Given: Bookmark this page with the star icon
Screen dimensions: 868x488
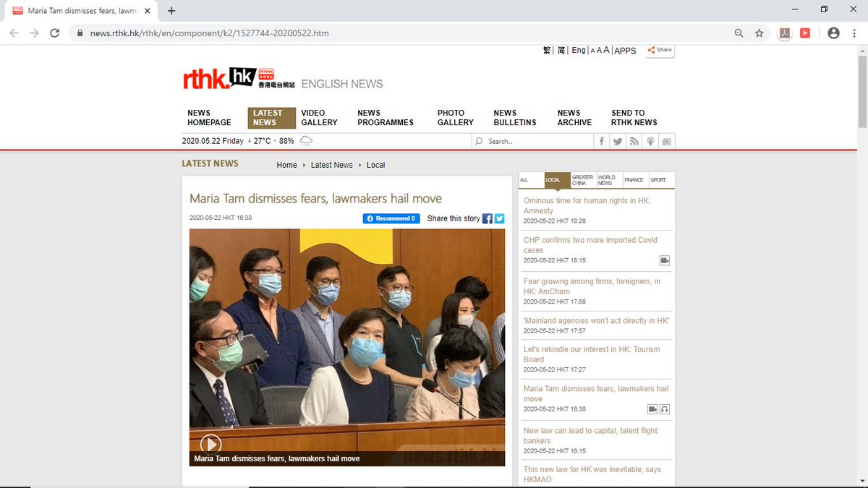Looking at the screenshot, I should pos(759,33).
